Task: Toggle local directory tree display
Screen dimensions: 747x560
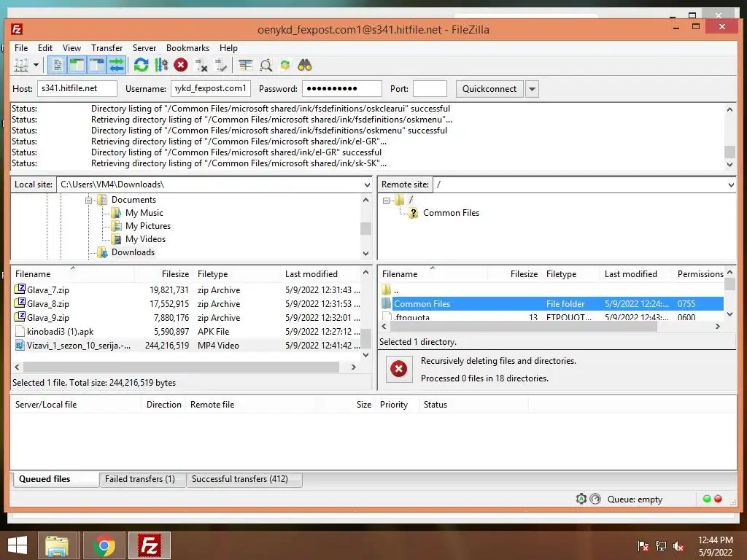Action: 77,65
